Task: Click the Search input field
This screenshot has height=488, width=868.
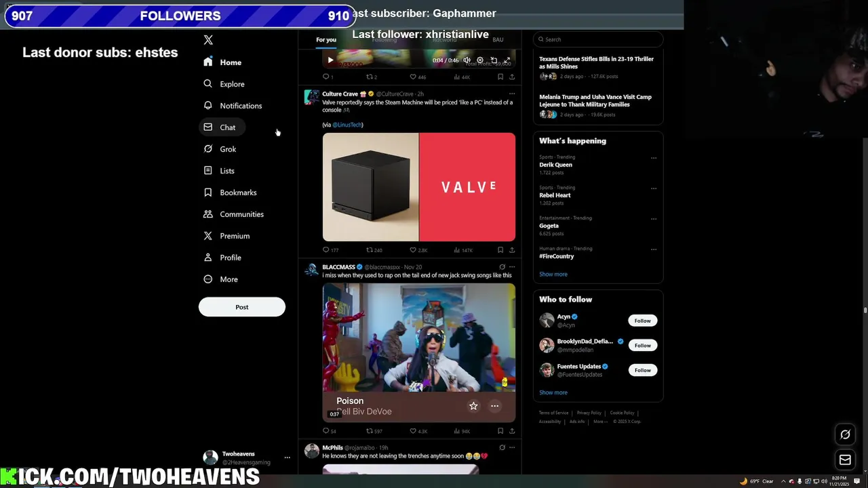Action: pos(598,39)
